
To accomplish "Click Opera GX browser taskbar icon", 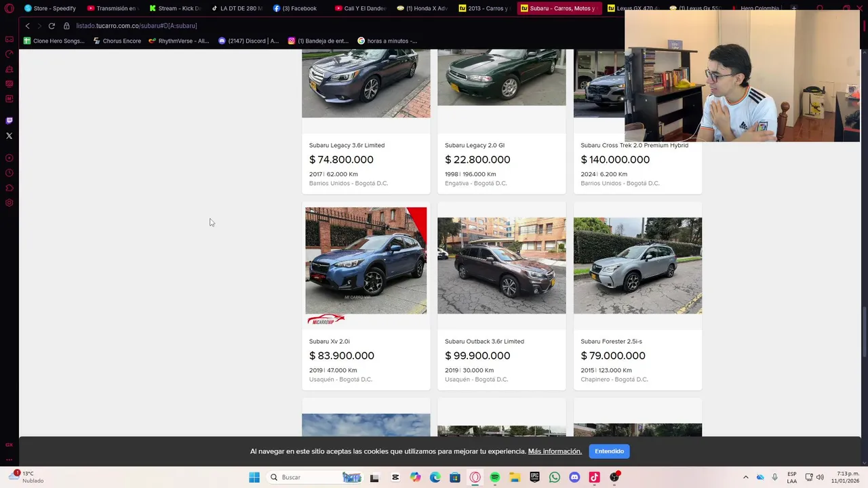I will pos(475,477).
